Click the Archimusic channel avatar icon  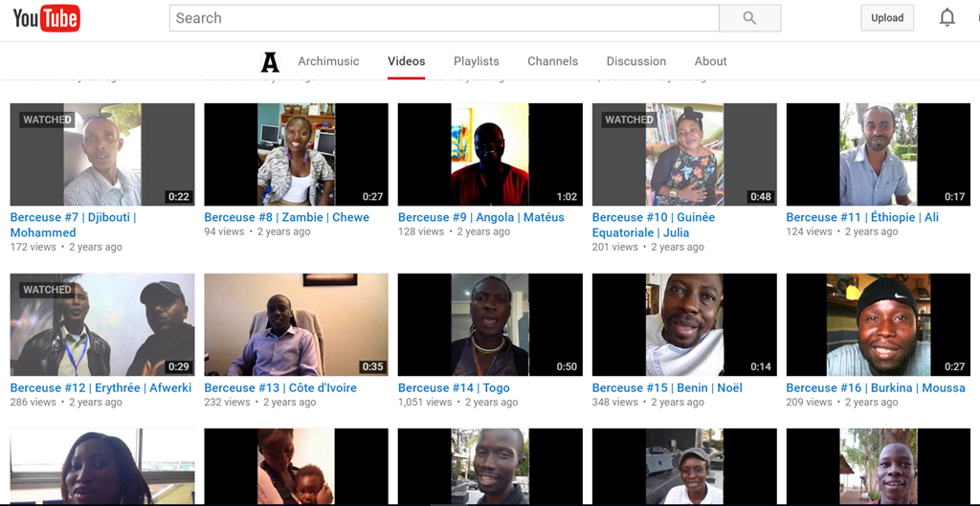tap(270, 61)
